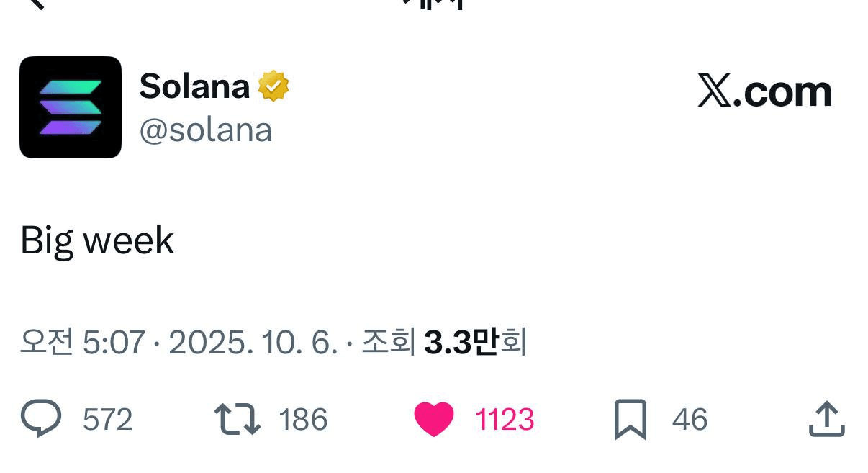This screenshot has height=473, width=868.
Task: Click the 46 bookmarks count
Action: point(690,419)
